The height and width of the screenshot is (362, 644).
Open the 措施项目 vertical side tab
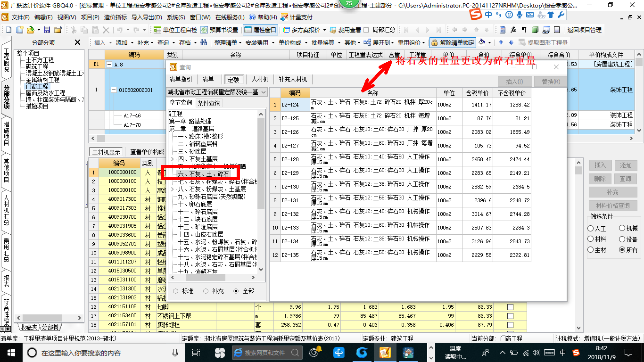(6, 133)
